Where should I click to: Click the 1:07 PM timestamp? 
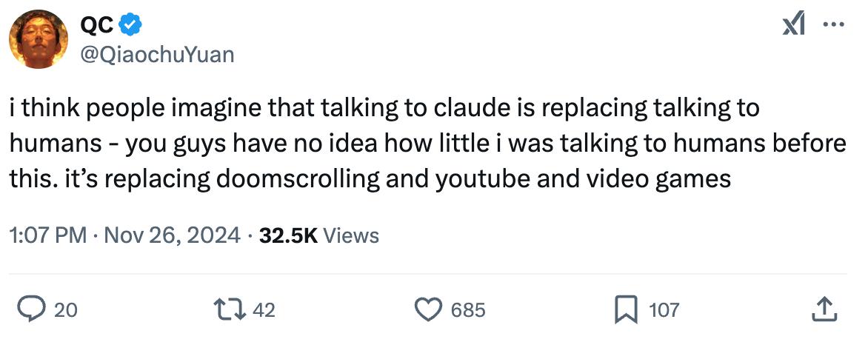48,235
